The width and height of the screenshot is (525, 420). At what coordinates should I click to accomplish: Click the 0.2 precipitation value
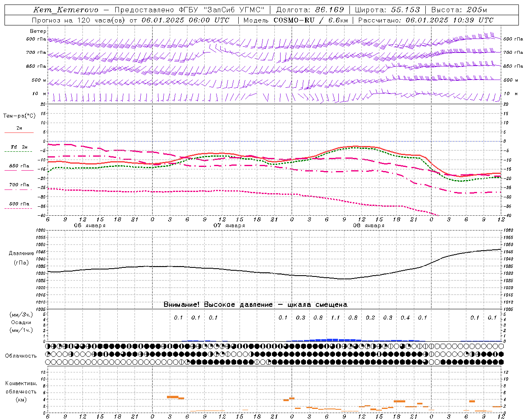click(370, 317)
